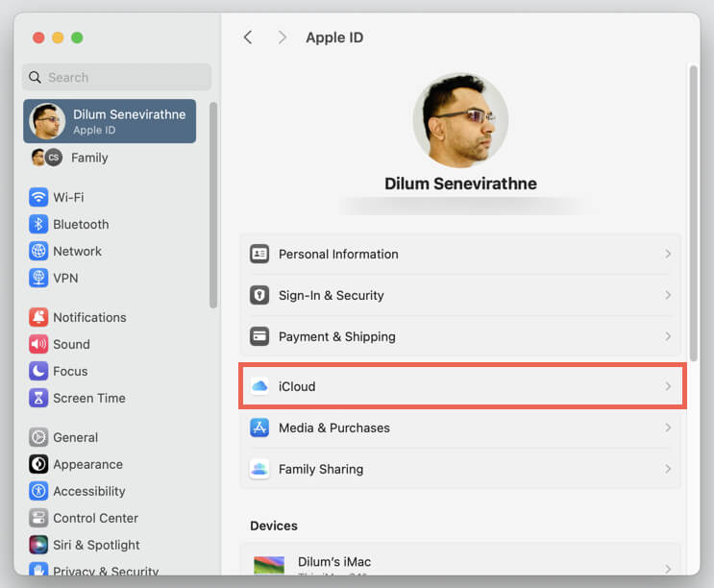Click the Media & Purchases App Store icon
This screenshot has height=588, width=714.
click(x=259, y=428)
